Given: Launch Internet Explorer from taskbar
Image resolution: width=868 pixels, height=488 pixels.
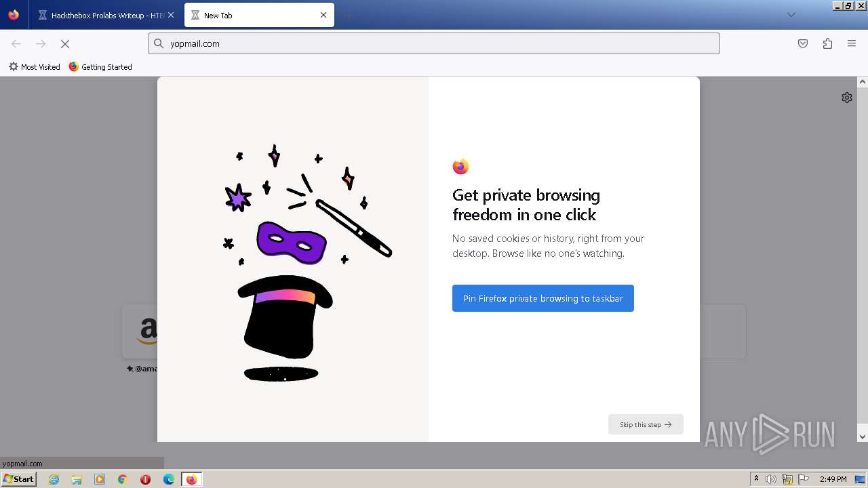Looking at the screenshot, I should point(54,479).
